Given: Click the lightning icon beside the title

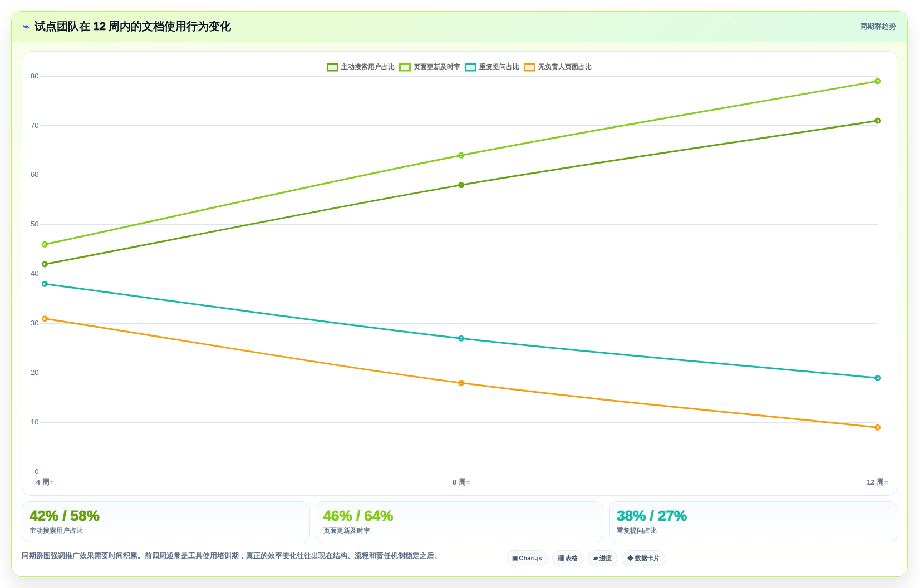Looking at the screenshot, I should (26, 27).
